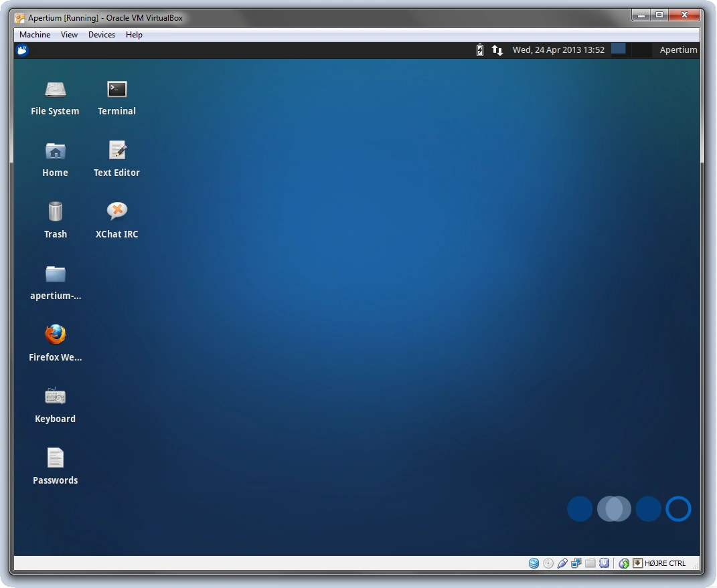
Task: Click the battery indicator in the panel
Action: pos(479,50)
